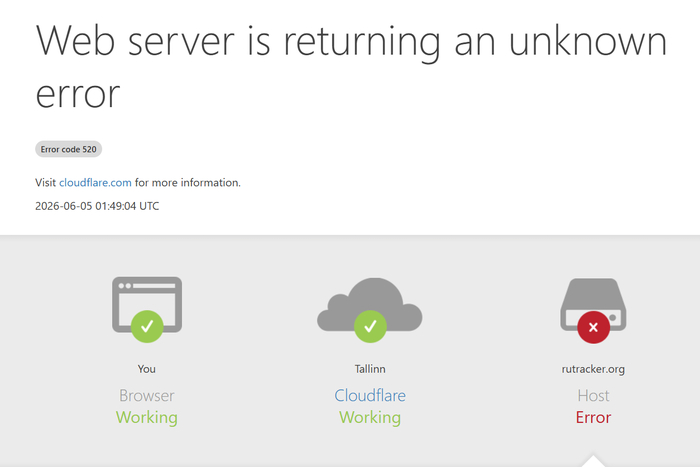The height and width of the screenshot is (467, 700).
Task: Select the Error code 520 badge
Action: click(x=69, y=149)
